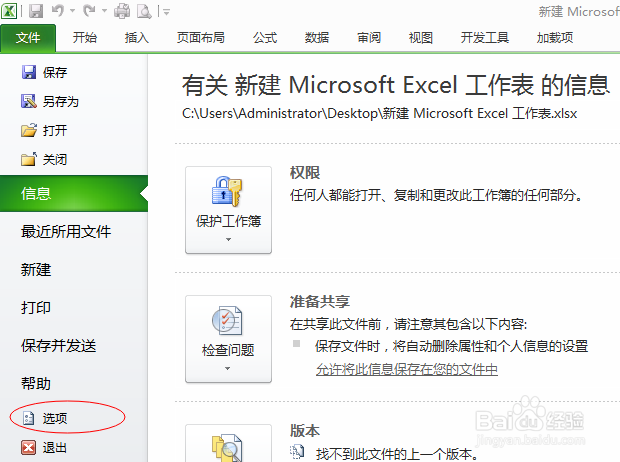Open the 加载项 ribbon tab

coord(555,38)
